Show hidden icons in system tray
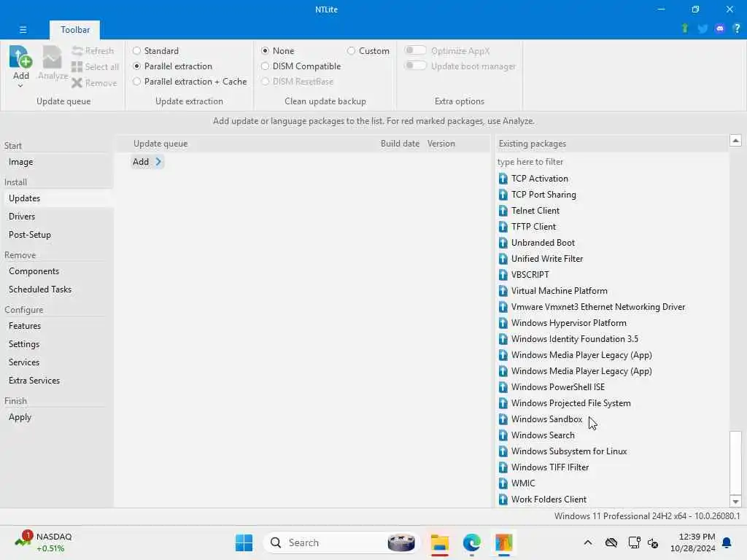This screenshot has width=747, height=560. point(588,542)
